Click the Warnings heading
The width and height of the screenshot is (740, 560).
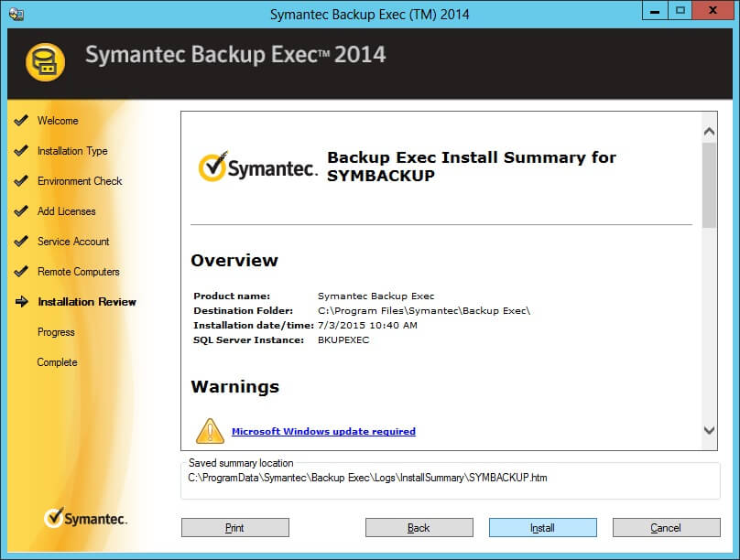[x=235, y=386]
